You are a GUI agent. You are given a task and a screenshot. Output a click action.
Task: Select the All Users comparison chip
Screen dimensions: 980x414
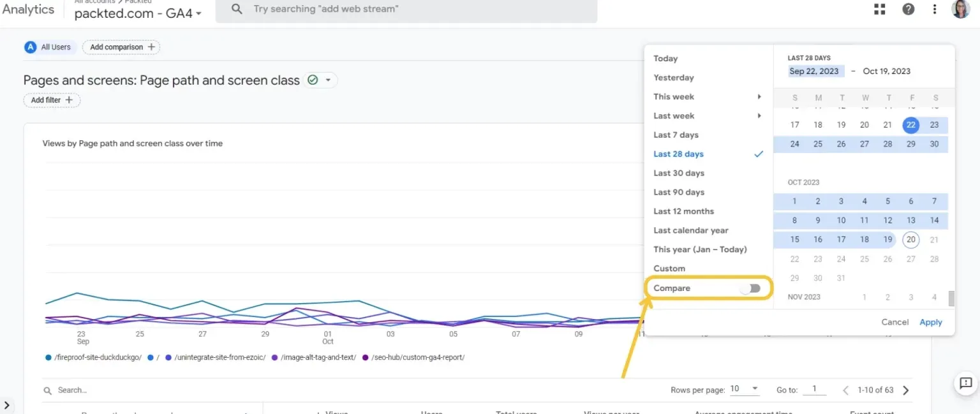click(50, 47)
